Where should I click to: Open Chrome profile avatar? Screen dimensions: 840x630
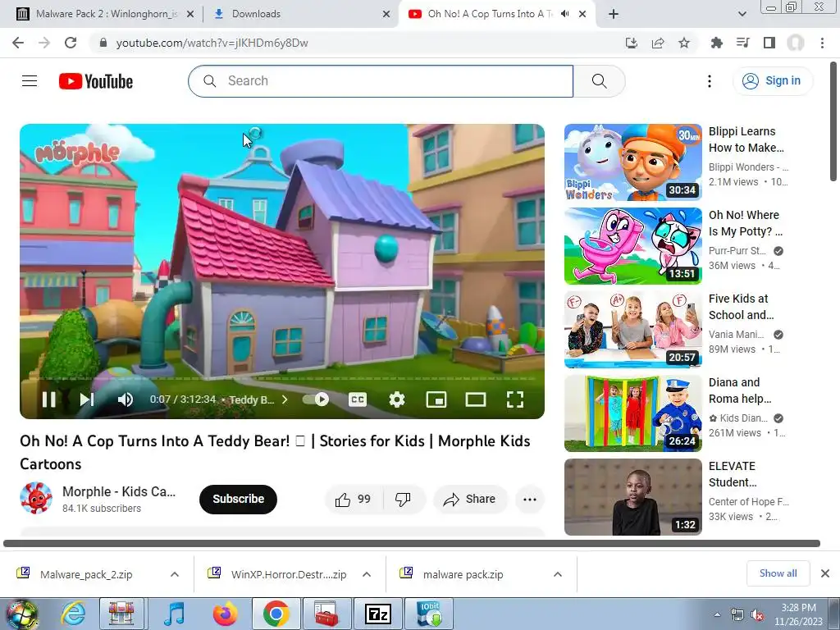[x=796, y=43]
